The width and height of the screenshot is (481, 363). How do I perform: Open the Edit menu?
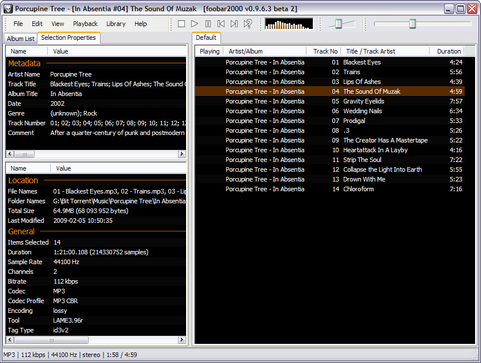(37, 24)
